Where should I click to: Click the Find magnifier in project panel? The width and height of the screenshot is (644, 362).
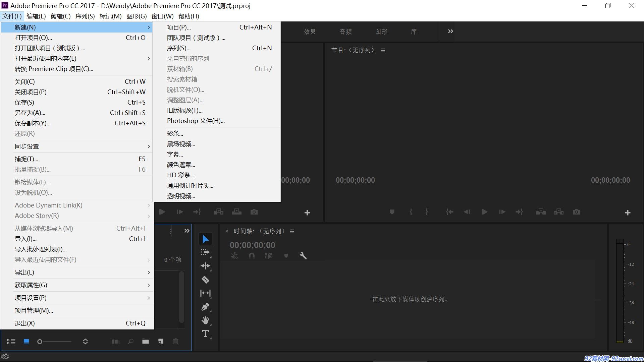pos(130,342)
